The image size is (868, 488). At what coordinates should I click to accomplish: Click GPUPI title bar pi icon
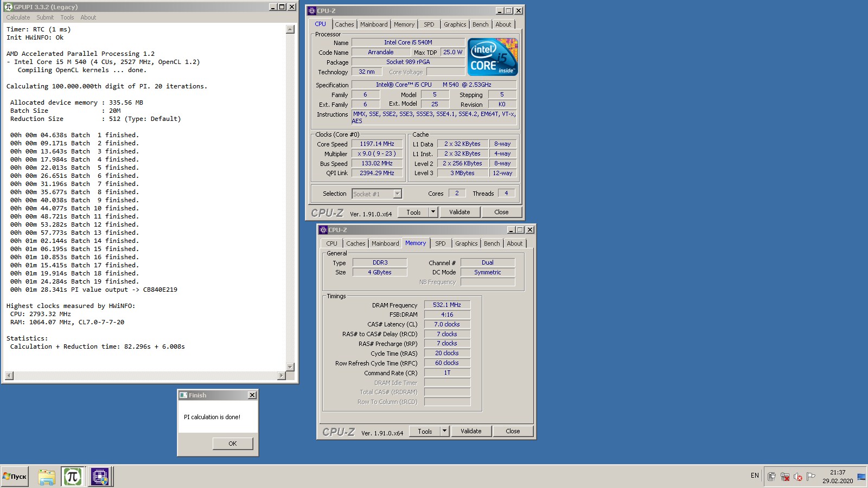8,7
